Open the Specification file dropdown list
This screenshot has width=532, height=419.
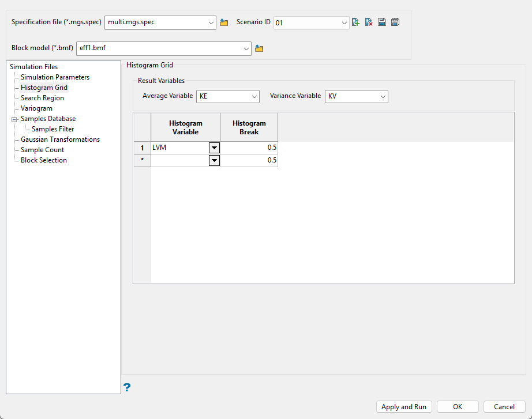tap(211, 23)
